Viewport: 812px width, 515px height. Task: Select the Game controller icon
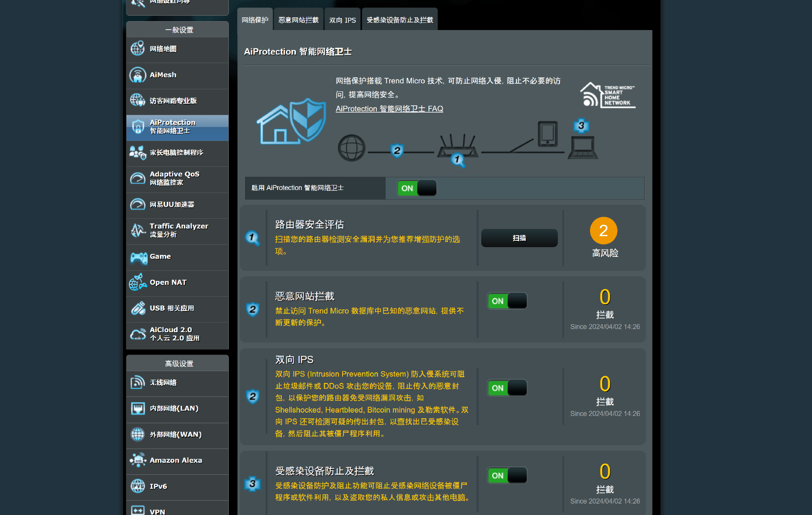pos(138,257)
